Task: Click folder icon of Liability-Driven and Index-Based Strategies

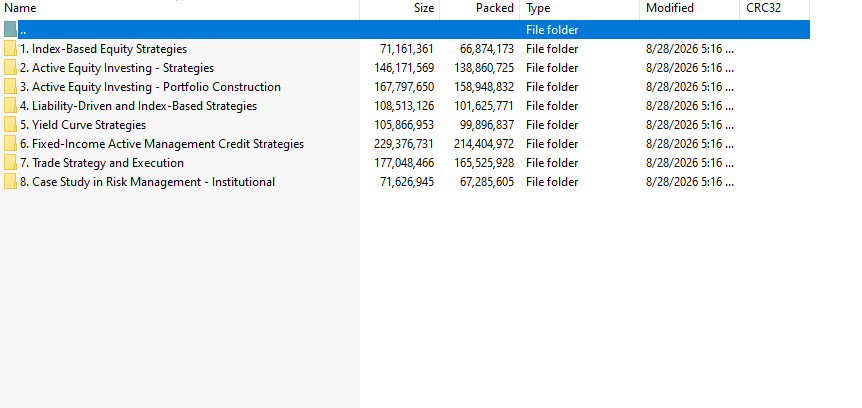Action: click(10, 106)
